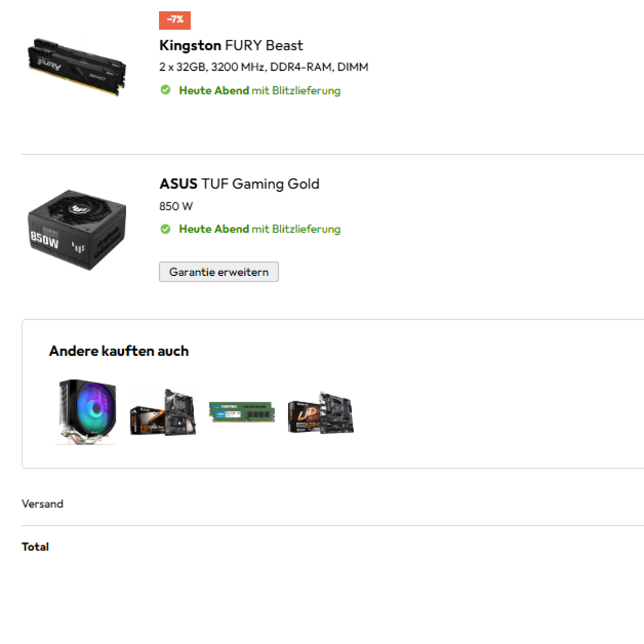Click the Versand row label
The width and height of the screenshot is (644, 644).
point(42,504)
